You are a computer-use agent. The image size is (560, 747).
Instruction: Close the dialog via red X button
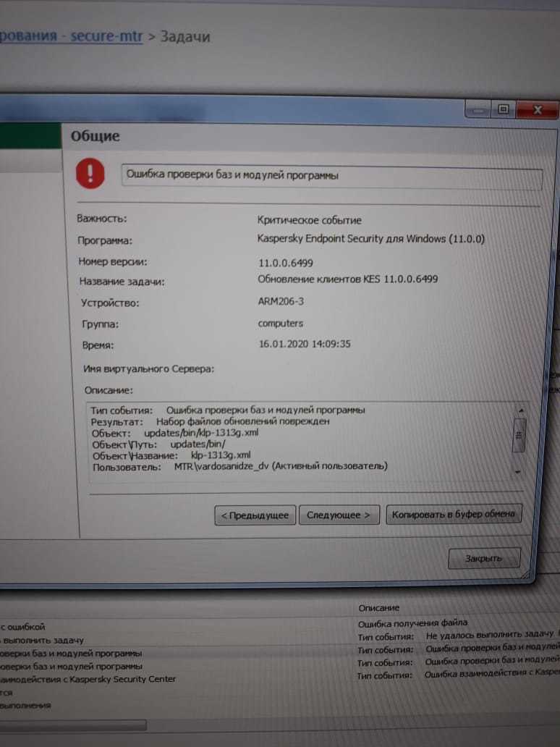click(x=538, y=109)
